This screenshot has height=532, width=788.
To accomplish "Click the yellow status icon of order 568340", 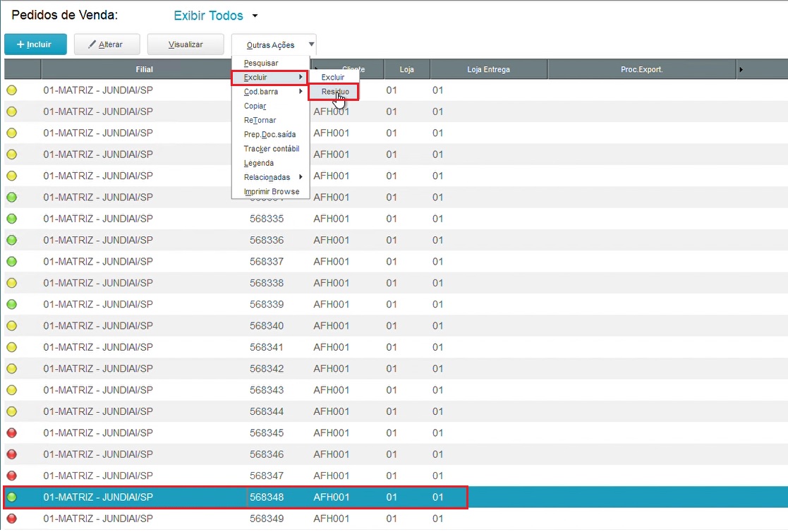I will (11, 326).
